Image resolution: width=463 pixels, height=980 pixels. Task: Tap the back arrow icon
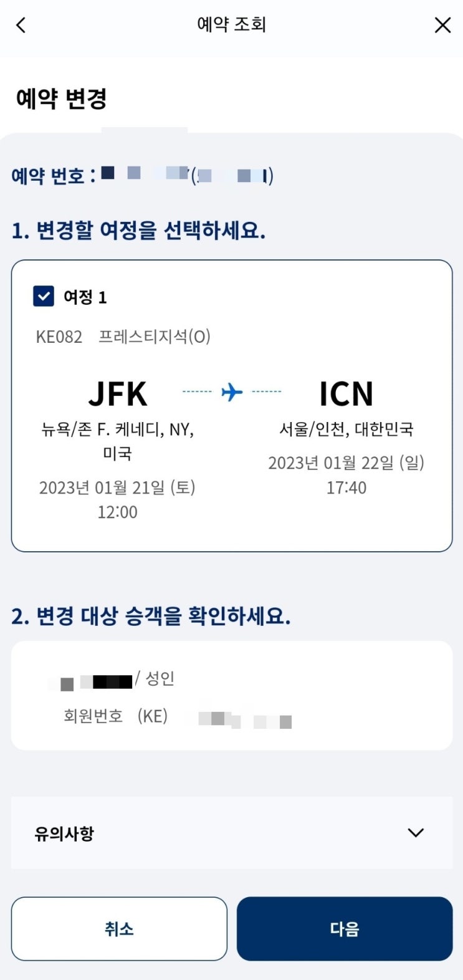point(21,25)
